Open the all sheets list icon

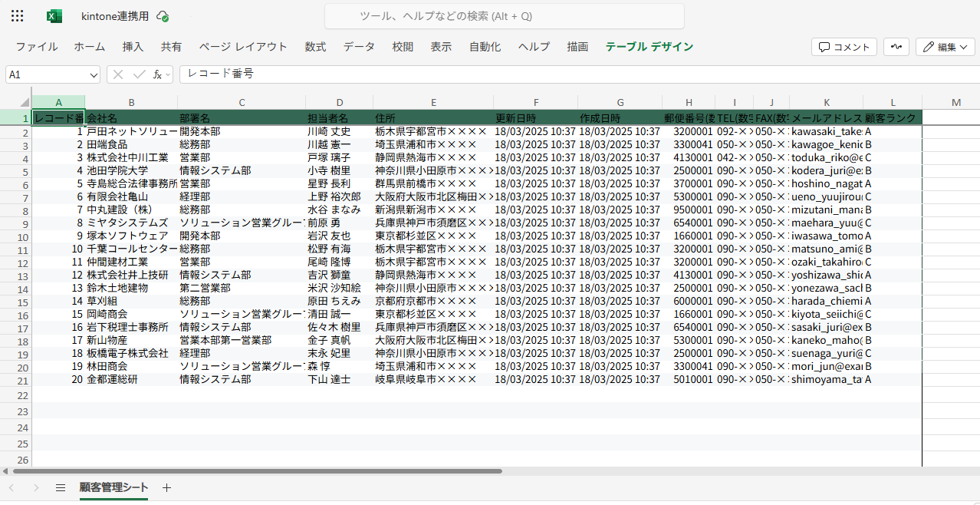[61, 487]
